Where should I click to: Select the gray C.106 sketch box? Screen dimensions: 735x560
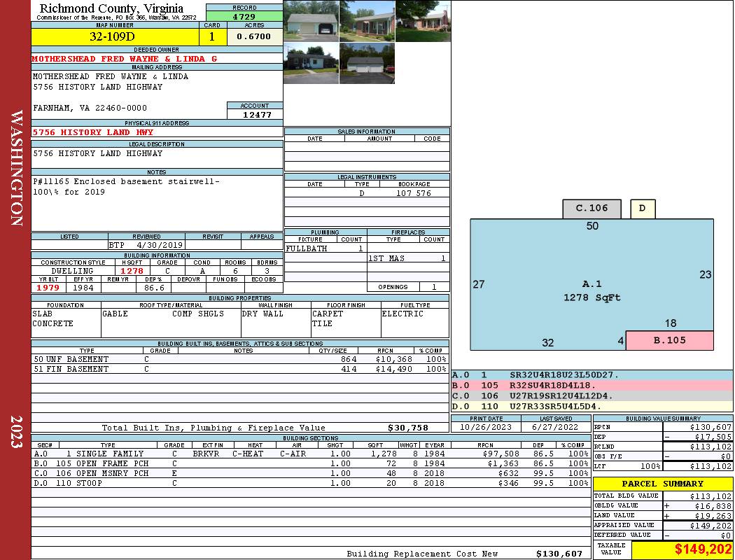point(591,209)
